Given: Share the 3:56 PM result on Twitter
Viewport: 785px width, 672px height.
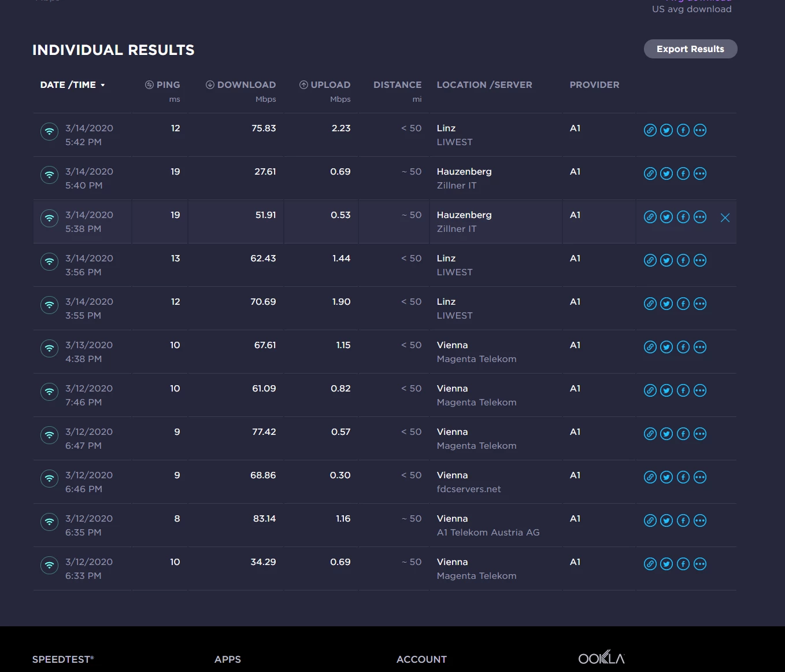Looking at the screenshot, I should 666,260.
